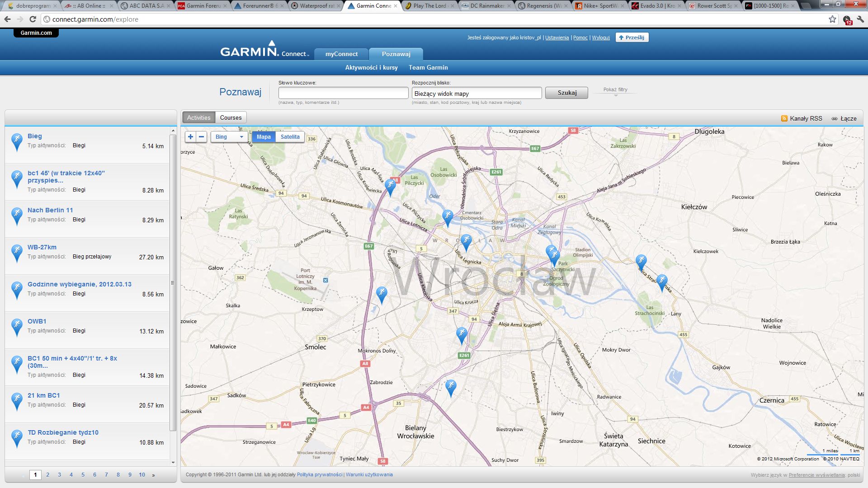Open TD Rozbieganie tydz10 activity
868x488 pixels.
click(63, 432)
